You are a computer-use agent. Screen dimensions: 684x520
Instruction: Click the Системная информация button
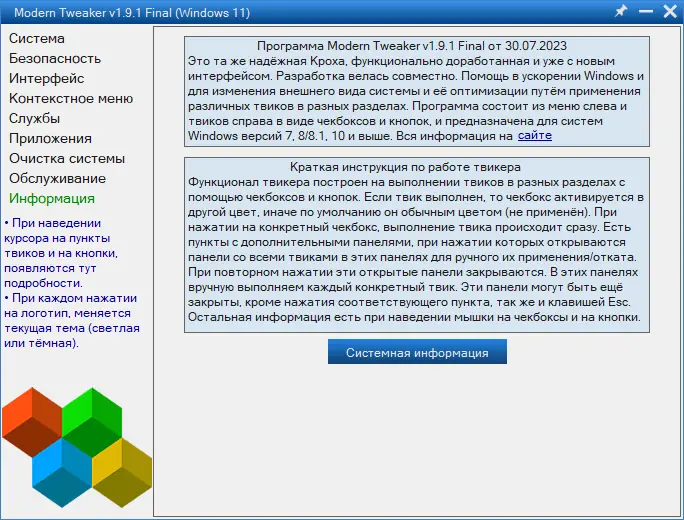click(x=417, y=352)
